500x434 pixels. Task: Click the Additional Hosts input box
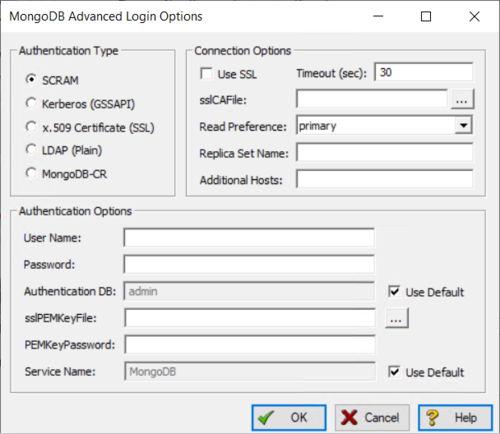pyautogui.click(x=385, y=179)
